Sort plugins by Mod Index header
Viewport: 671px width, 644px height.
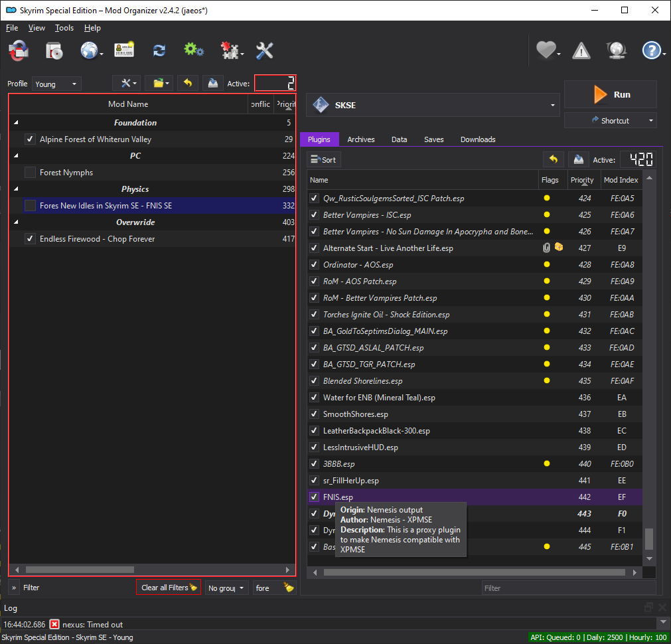click(x=621, y=180)
